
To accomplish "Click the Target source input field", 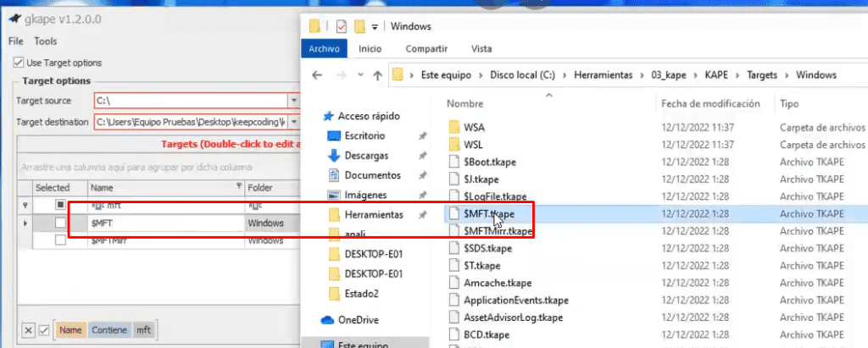I will (x=191, y=101).
